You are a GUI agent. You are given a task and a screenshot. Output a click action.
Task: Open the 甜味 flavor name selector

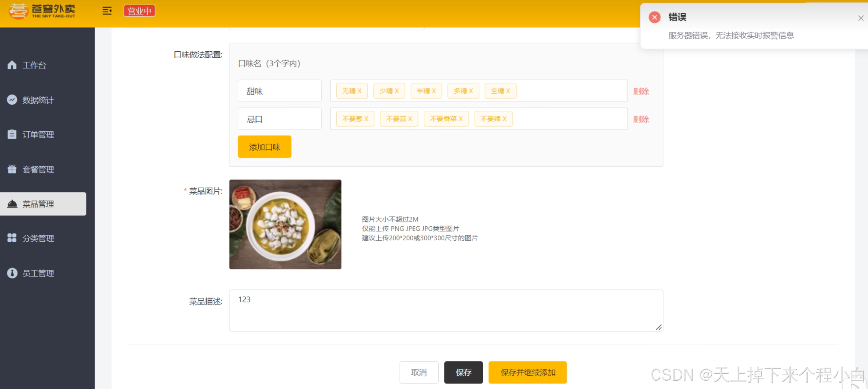pos(279,91)
